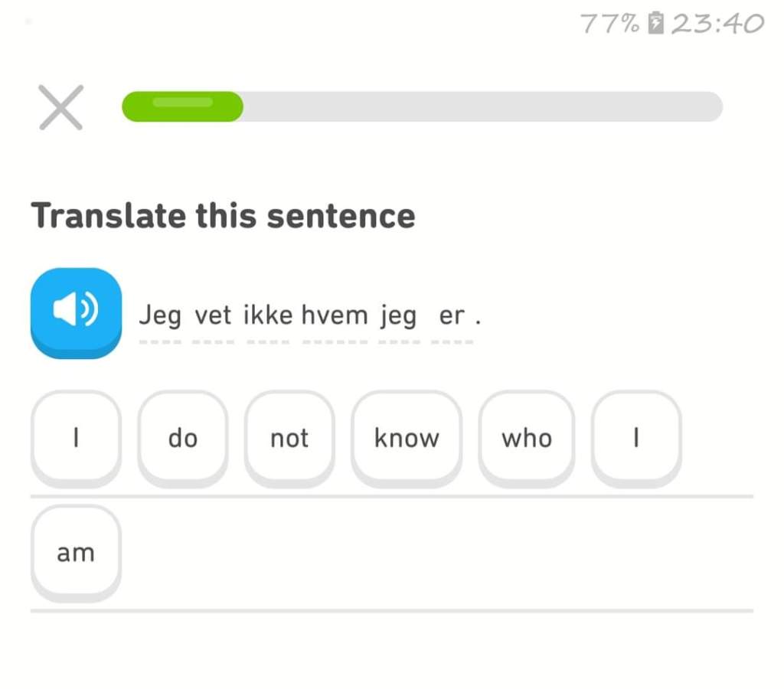Tap the battery charging icon in status bar
The height and width of the screenshot is (689, 784).
655,24
